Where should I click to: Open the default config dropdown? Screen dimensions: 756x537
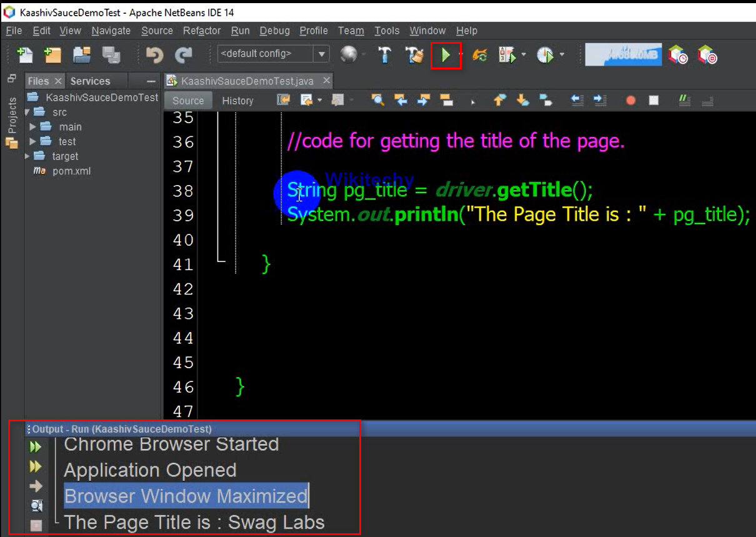pyautogui.click(x=321, y=54)
